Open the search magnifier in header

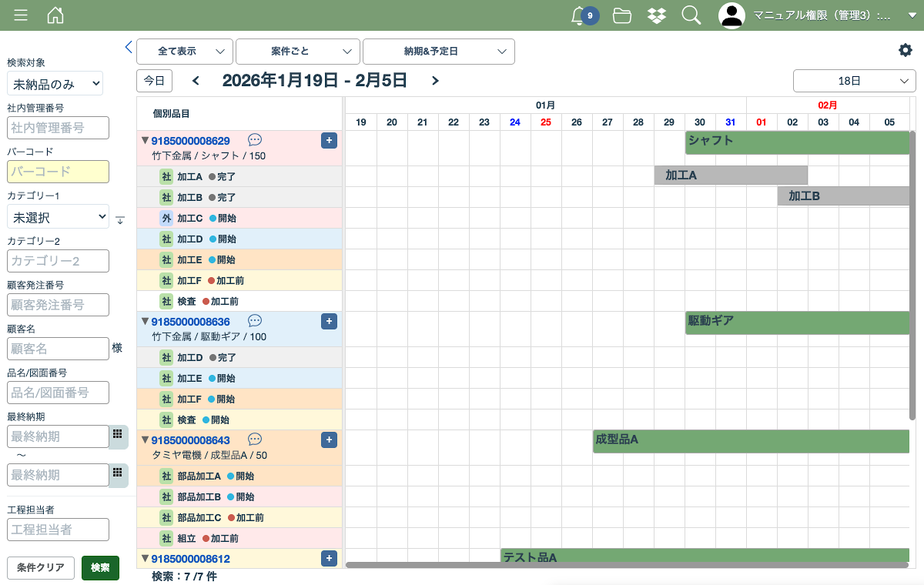[691, 15]
